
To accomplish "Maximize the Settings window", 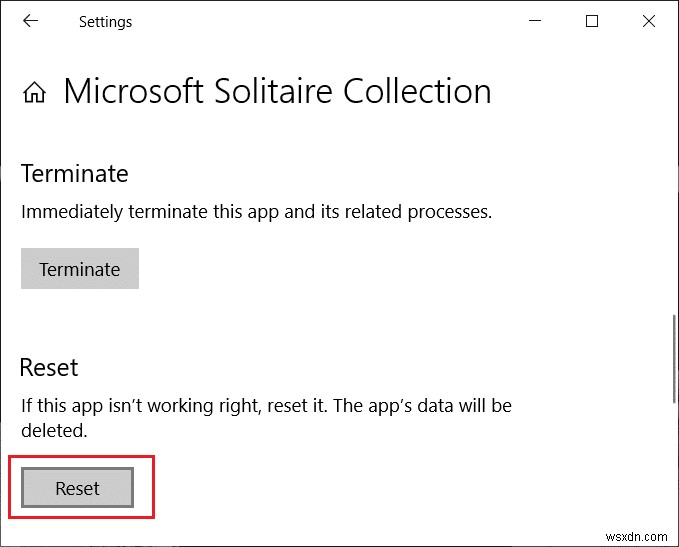I will tap(592, 21).
